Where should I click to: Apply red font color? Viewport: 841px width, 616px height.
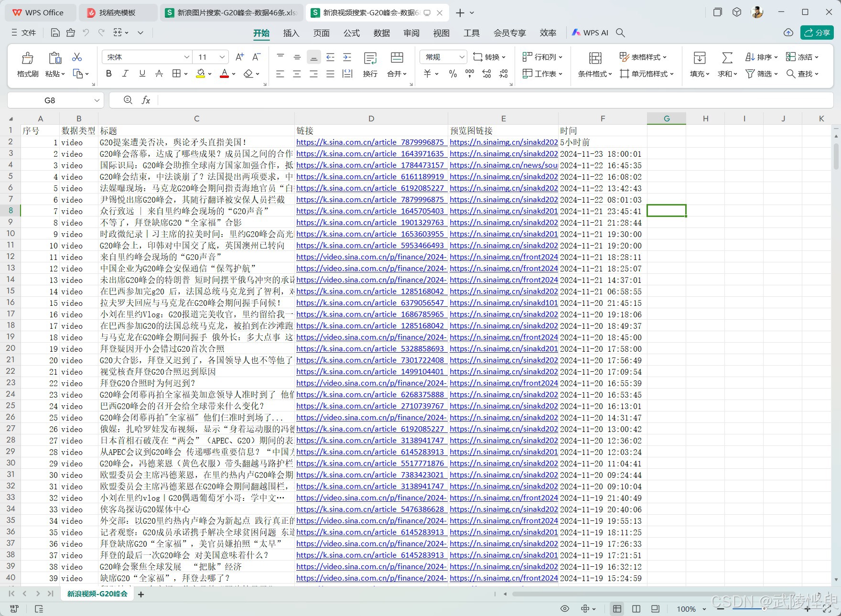[x=224, y=74]
